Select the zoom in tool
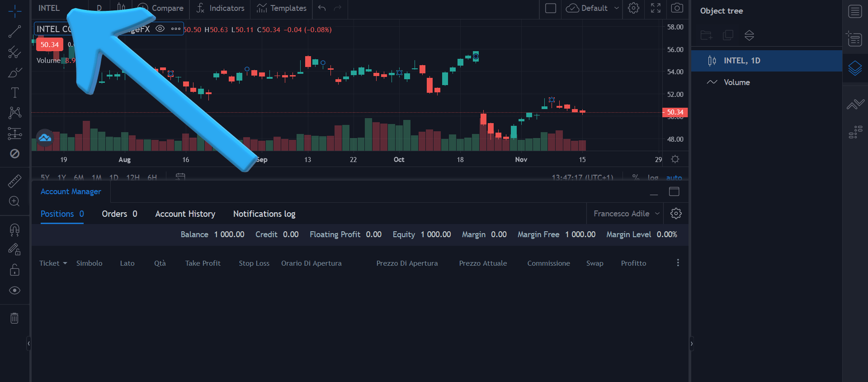The width and height of the screenshot is (868, 382). click(x=14, y=201)
